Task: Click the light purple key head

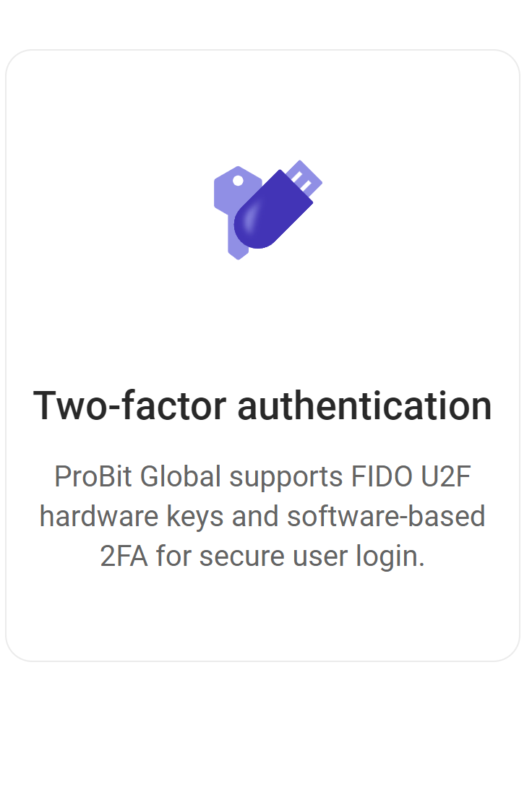Action: 228,189
